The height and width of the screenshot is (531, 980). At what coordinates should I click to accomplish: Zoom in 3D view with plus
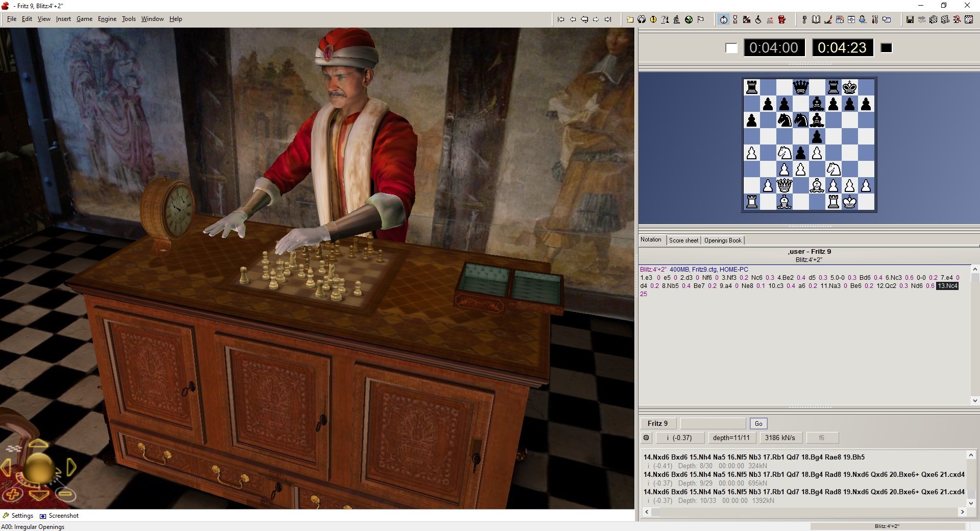coord(12,494)
